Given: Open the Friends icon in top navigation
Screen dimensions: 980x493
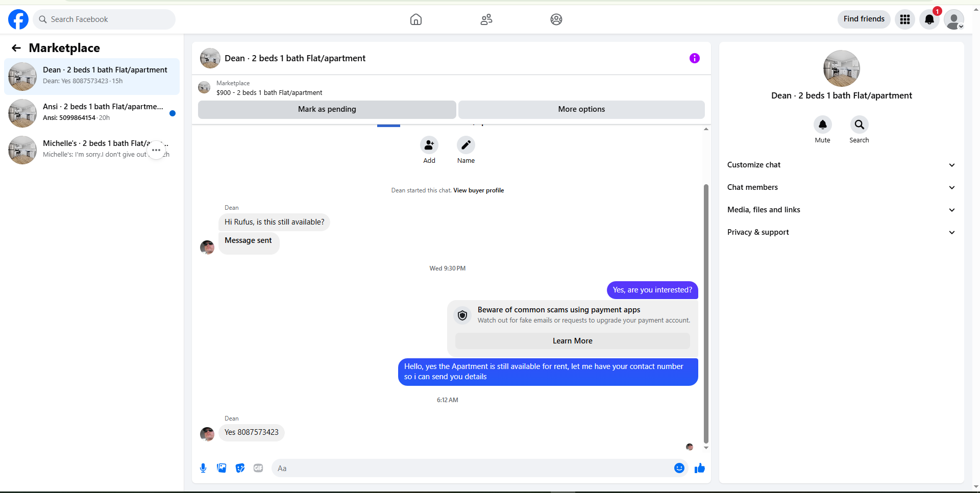Looking at the screenshot, I should coord(486,19).
